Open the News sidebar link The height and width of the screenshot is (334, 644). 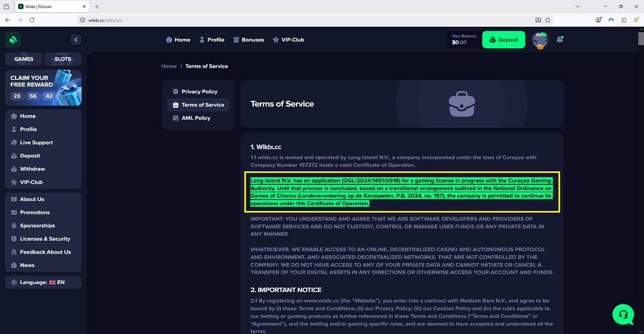27,265
